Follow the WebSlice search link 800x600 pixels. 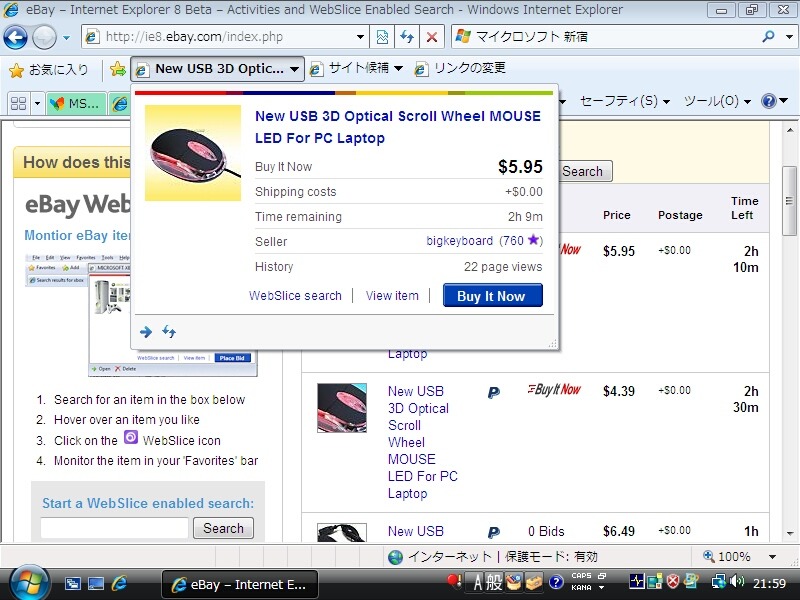[x=295, y=296]
